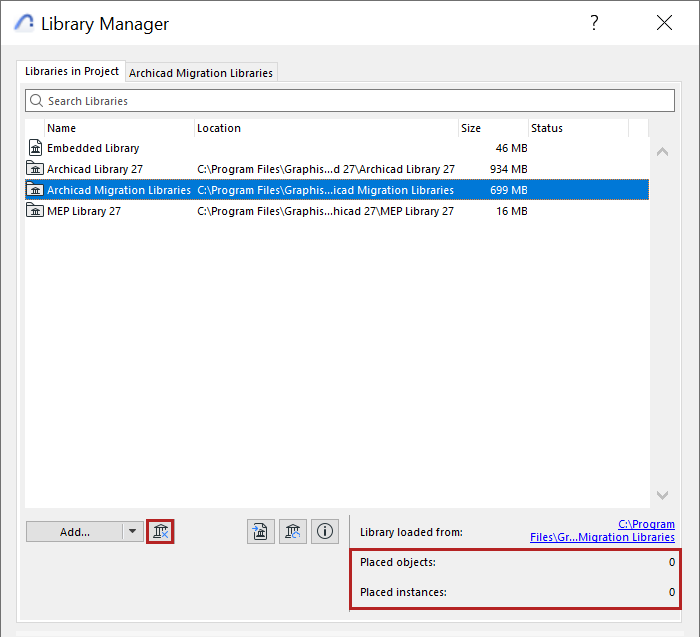
Task: Click the 46 MB size cell
Action: (511, 148)
